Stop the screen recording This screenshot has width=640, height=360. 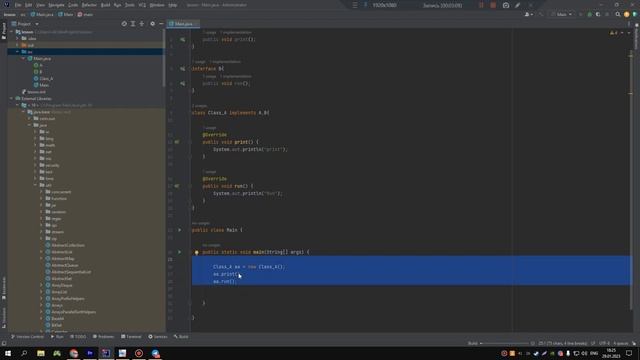493,5
